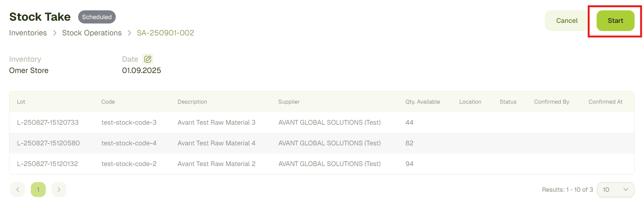Click the Lot column header

21,102
